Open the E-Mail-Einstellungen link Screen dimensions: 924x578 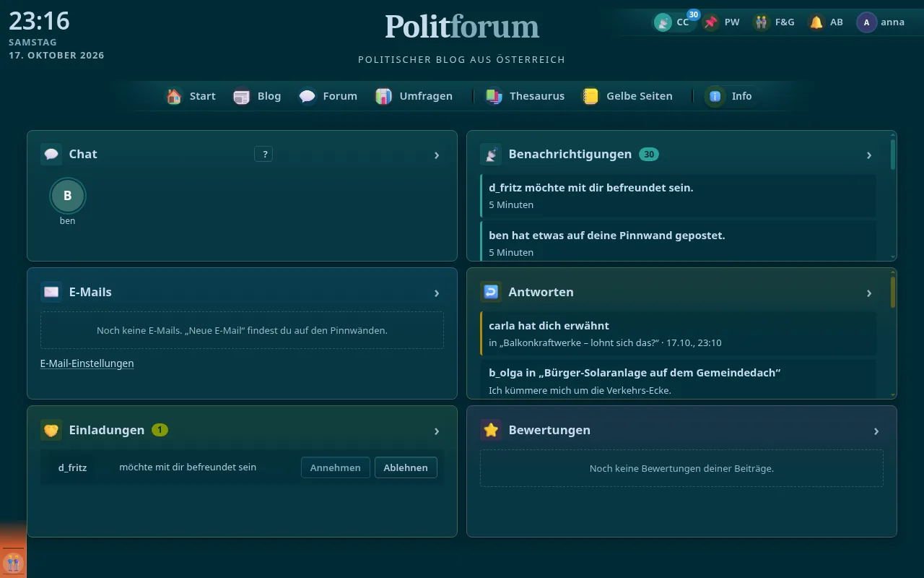coord(87,363)
